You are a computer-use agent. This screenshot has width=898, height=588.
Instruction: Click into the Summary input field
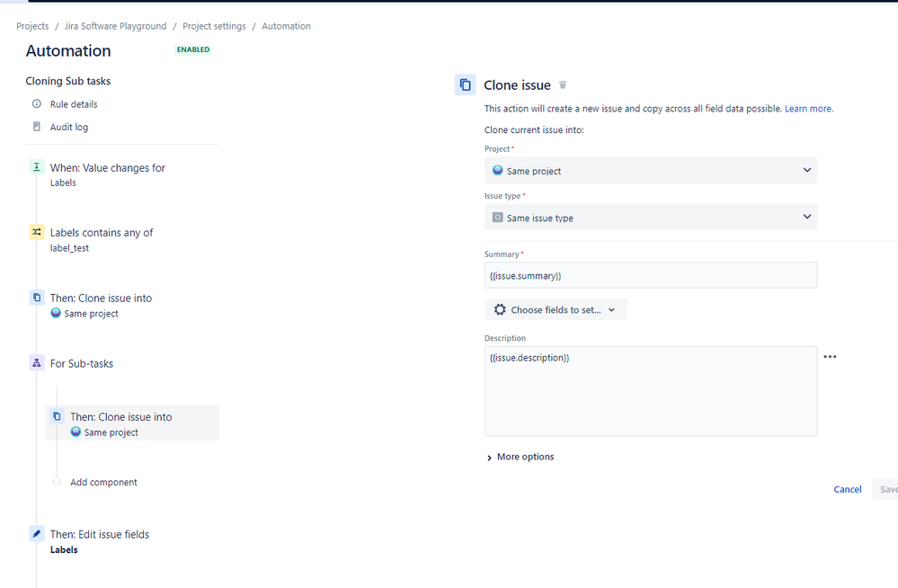651,275
